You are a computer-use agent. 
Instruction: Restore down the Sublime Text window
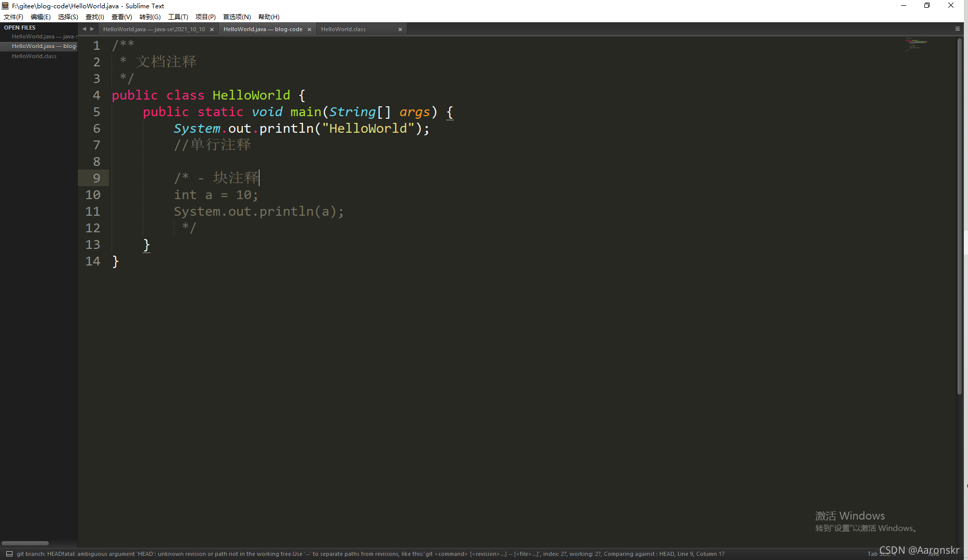[x=927, y=6]
